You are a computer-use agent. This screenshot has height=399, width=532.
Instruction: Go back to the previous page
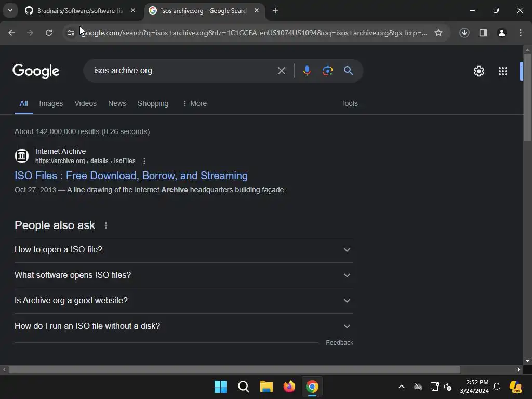coord(11,33)
